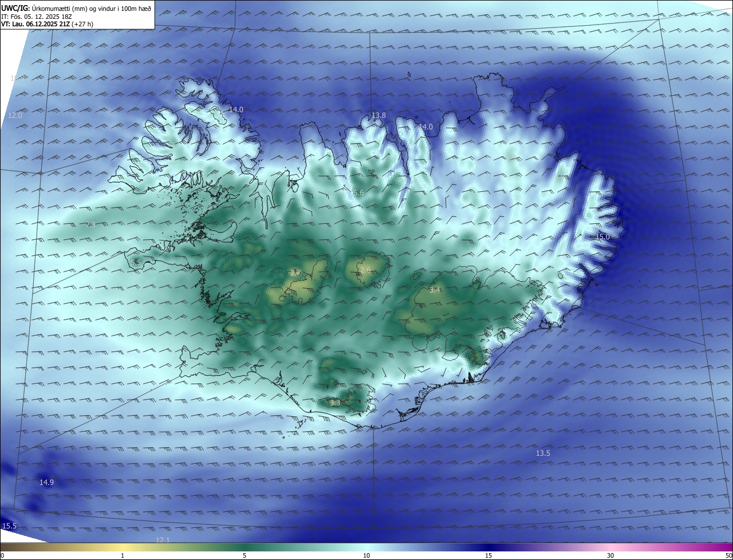Click the 5.6 value on the map
Screen dimensions: 733x560
coord(358,193)
